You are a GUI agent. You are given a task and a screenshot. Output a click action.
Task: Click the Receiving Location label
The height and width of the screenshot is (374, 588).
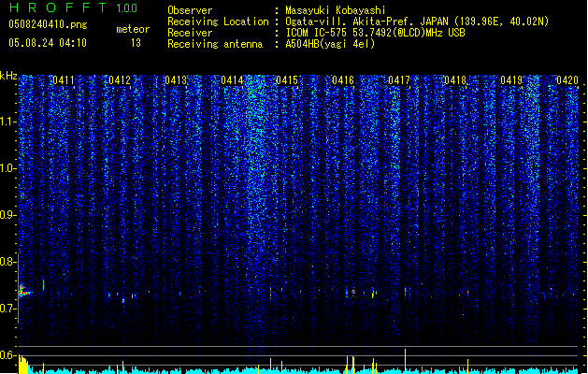click(x=218, y=22)
